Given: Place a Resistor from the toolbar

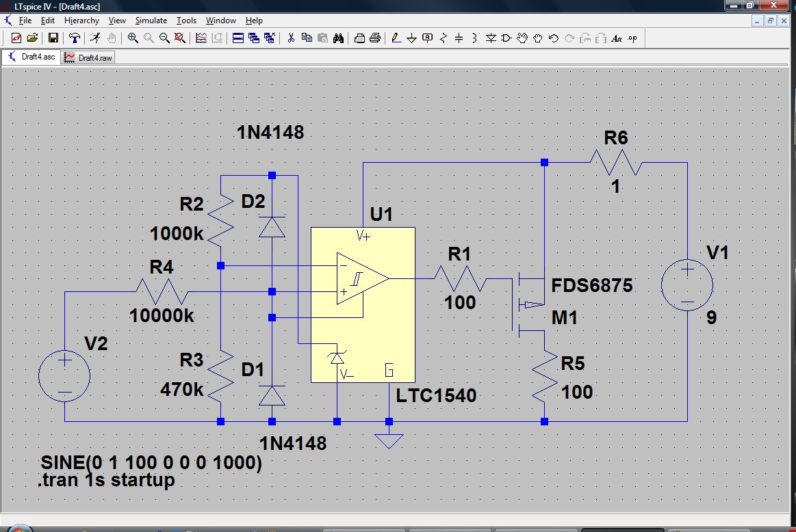Looking at the screenshot, I should pos(444,38).
